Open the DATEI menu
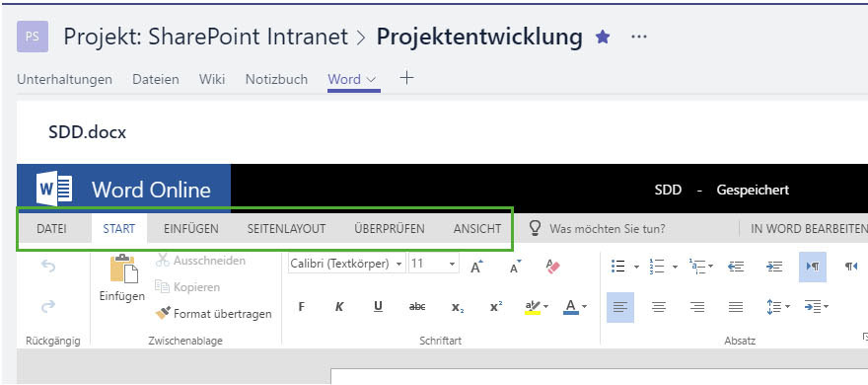868x385 pixels. pyautogui.click(x=52, y=229)
